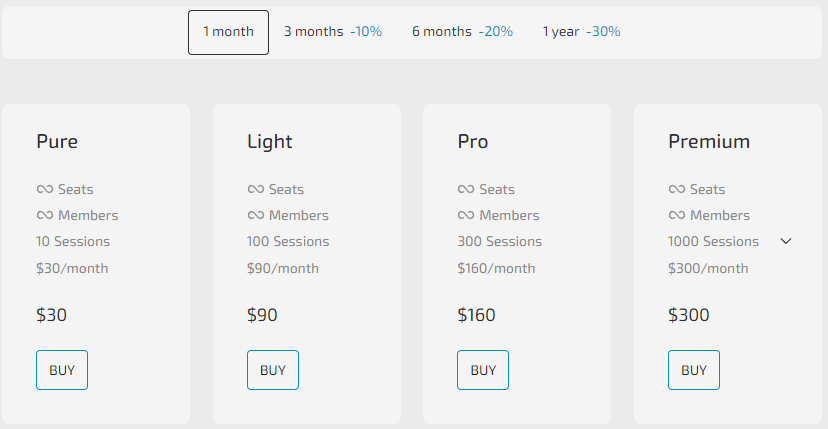
Task: Click infinity icon beside Seats in Premium
Action: [676, 189]
